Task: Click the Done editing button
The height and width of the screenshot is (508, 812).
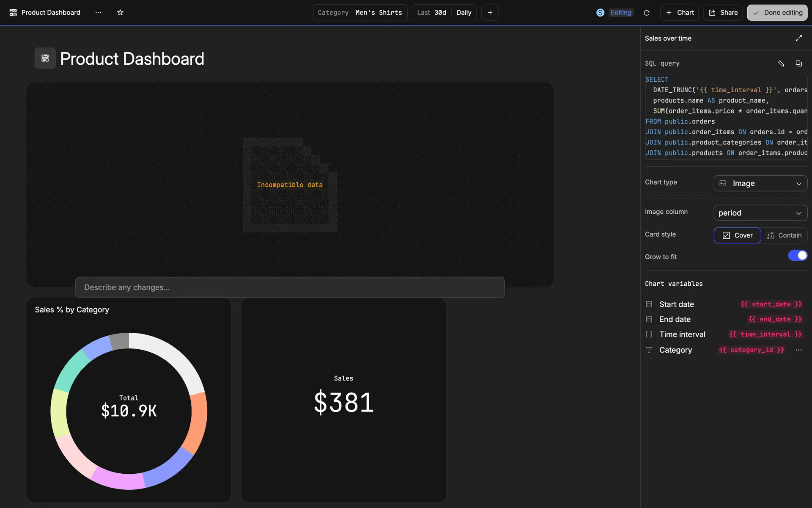Action: point(777,13)
